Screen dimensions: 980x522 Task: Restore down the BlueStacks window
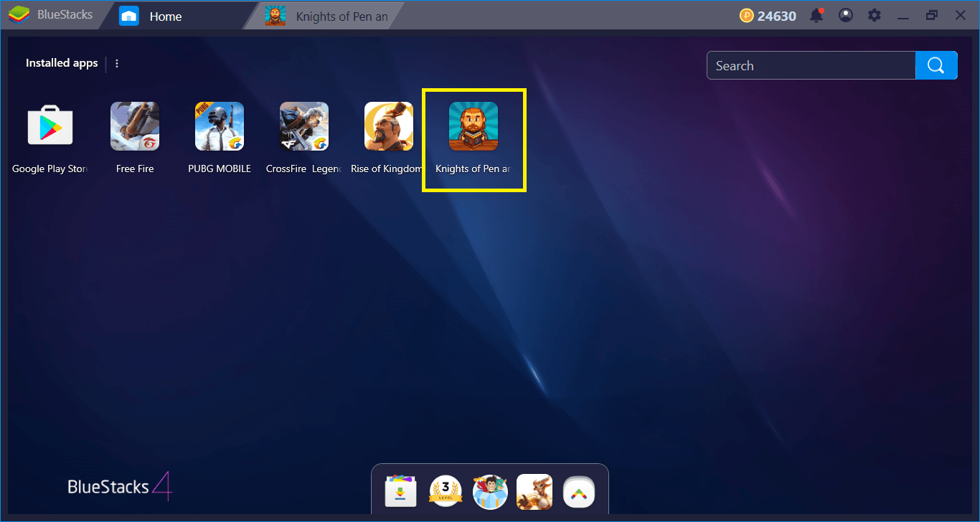[932, 15]
